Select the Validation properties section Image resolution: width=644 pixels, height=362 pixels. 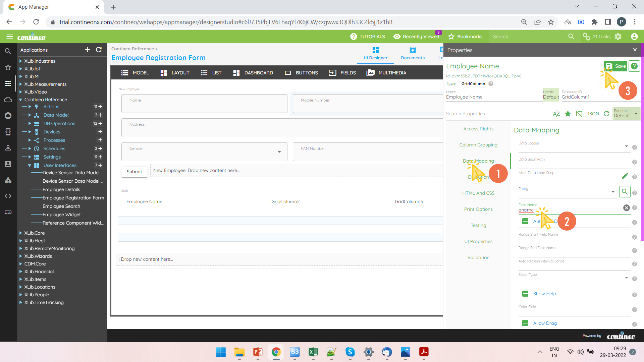[478, 257]
